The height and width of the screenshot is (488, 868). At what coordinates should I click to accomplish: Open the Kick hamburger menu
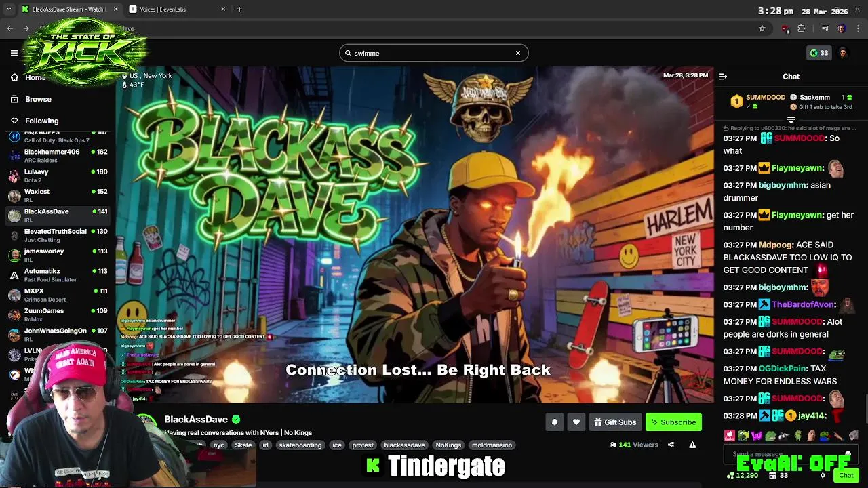pyautogui.click(x=14, y=53)
